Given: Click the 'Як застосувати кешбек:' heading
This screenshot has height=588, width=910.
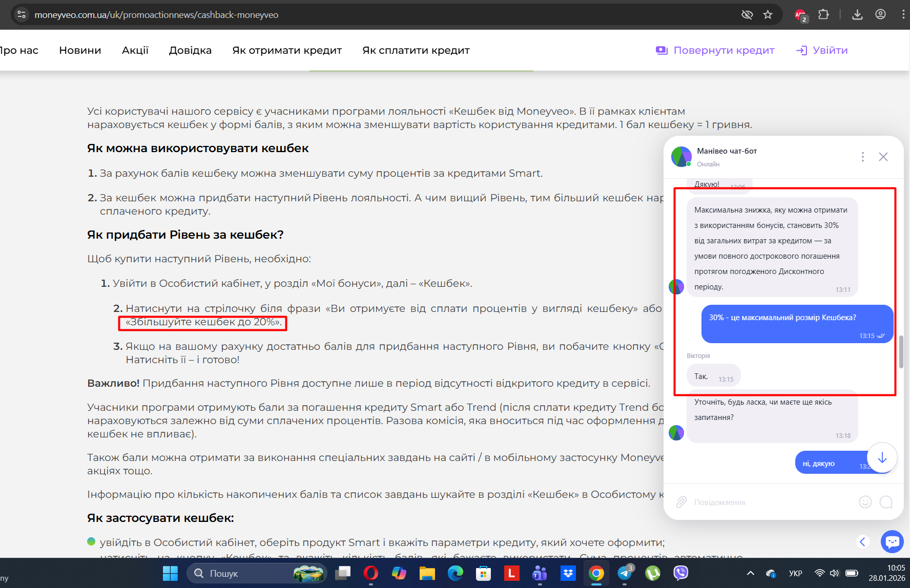Looking at the screenshot, I should click(x=160, y=518).
